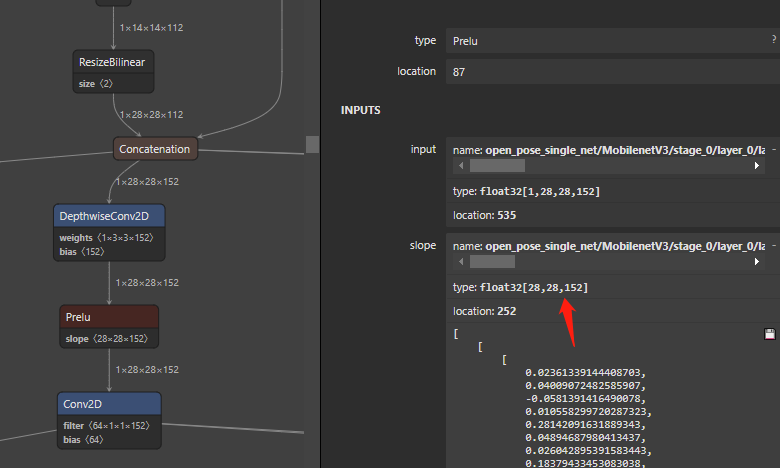The image size is (780, 468).
Task: Click DepthwiseConv2D weights (1×3×3×152)
Action: (x=106, y=238)
